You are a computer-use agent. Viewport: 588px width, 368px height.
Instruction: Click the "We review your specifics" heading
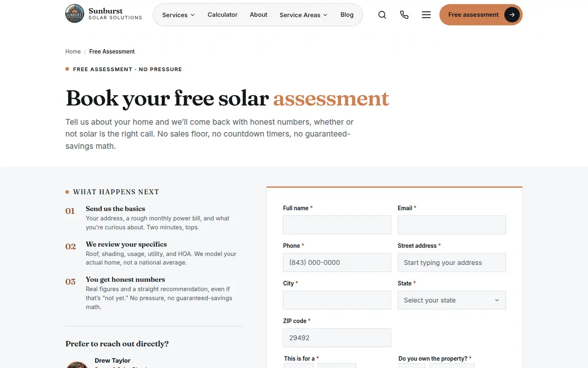[x=126, y=244]
